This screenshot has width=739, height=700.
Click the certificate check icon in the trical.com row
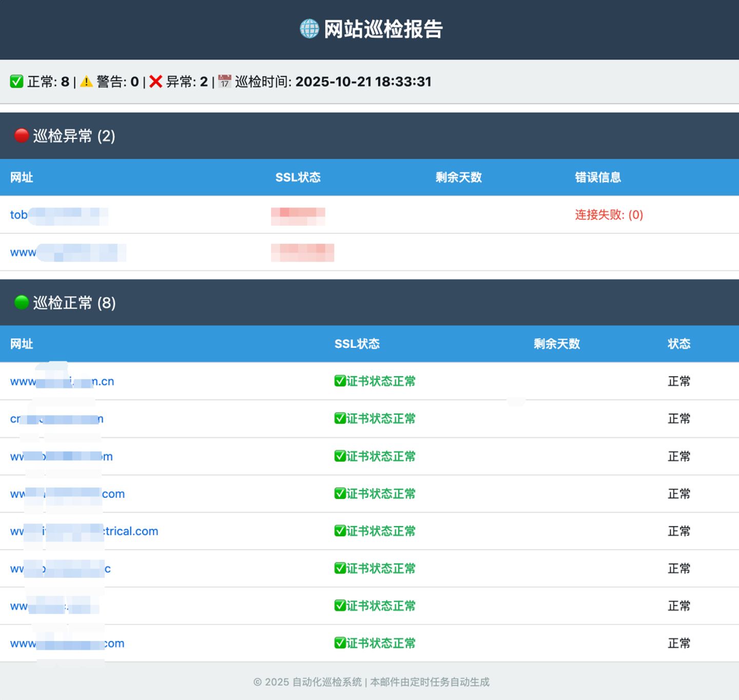[340, 531]
